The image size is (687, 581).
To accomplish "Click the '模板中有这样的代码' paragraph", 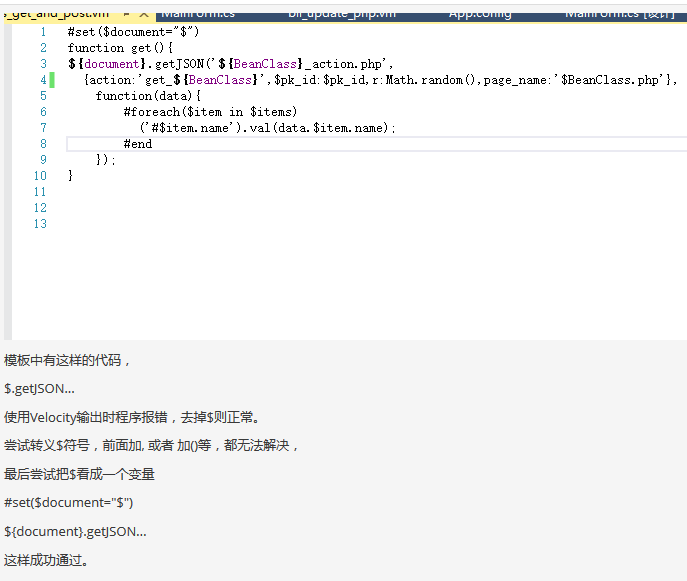I will (x=67, y=361).
